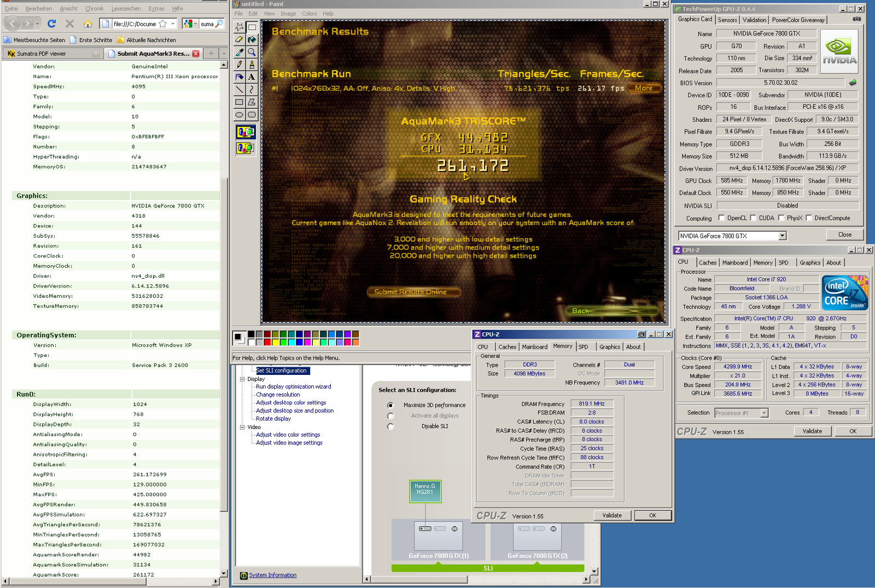Open the Mainboard tab in upper CPU-Z window
875x588 pixels.
pyautogui.click(x=734, y=263)
